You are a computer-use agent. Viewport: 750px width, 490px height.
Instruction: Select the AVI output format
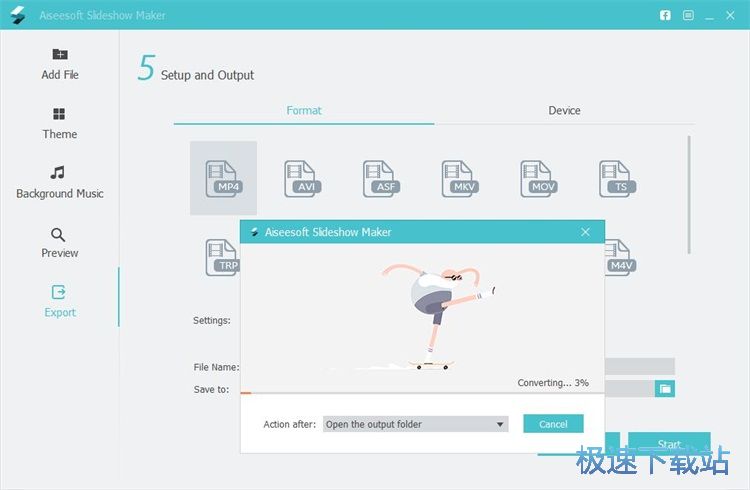click(302, 178)
